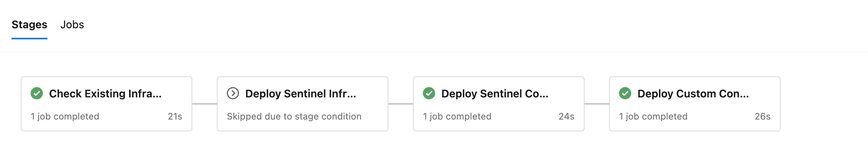The image size is (868, 165).
Task: Click connector line between third and fourth stages
Action: coord(597,104)
